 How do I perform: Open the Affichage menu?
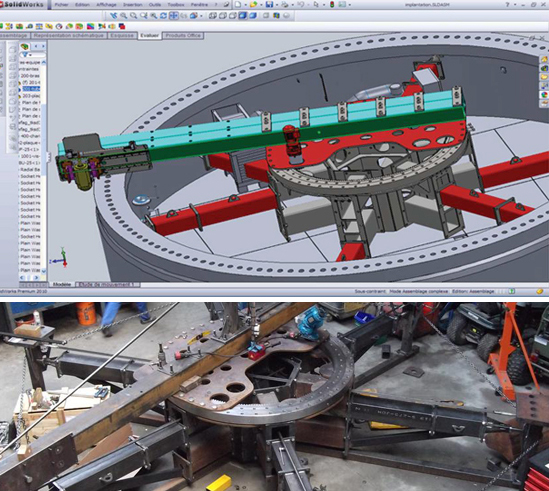106,5
